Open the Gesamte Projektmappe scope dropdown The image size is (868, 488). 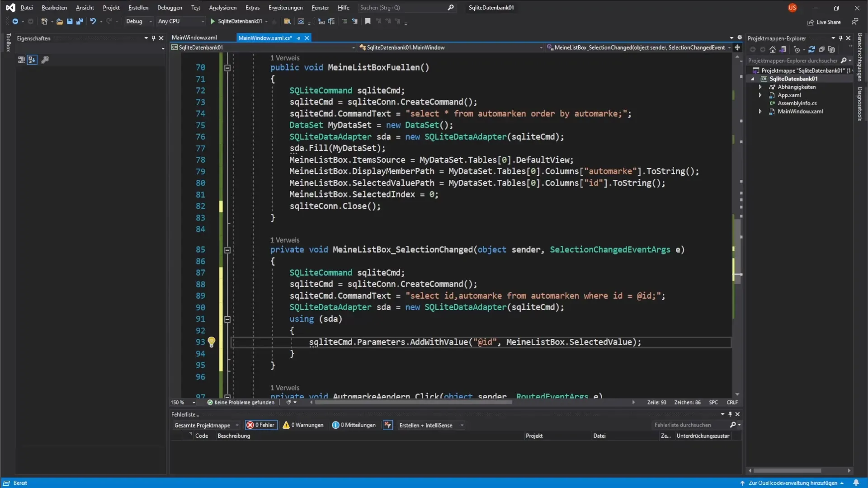206,425
